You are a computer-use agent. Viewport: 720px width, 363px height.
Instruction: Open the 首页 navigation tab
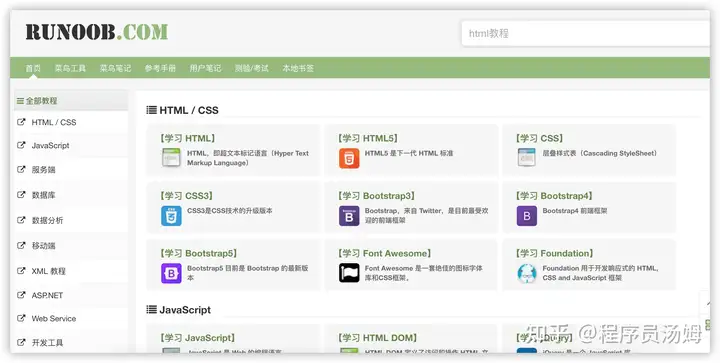point(33,68)
